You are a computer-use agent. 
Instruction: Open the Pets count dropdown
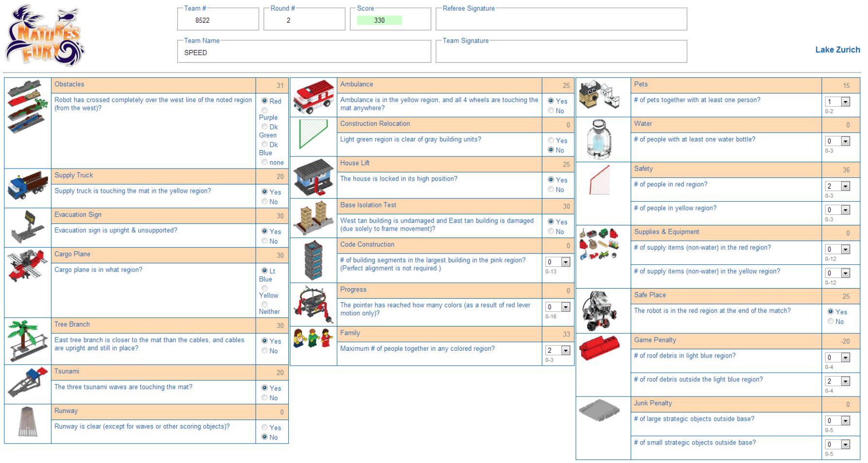(x=845, y=102)
